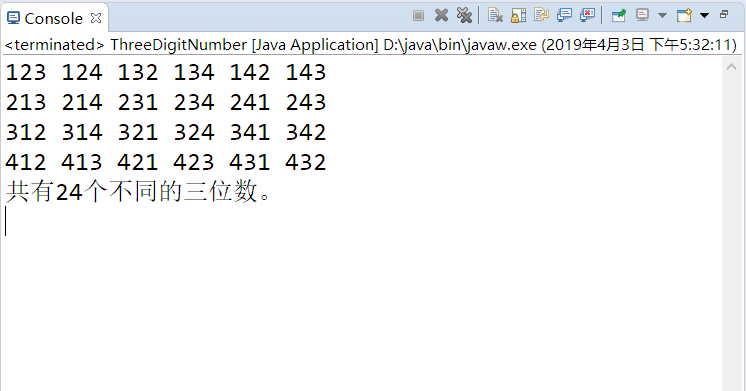Click the number 423 in output
This screenshot has width=746, height=391.
tap(194, 163)
